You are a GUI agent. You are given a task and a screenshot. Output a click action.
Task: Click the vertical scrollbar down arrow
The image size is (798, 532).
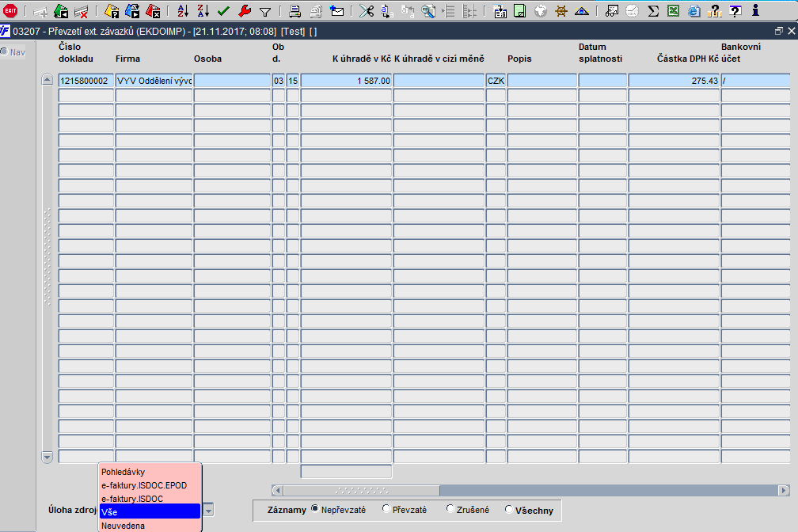[x=47, y=457]
